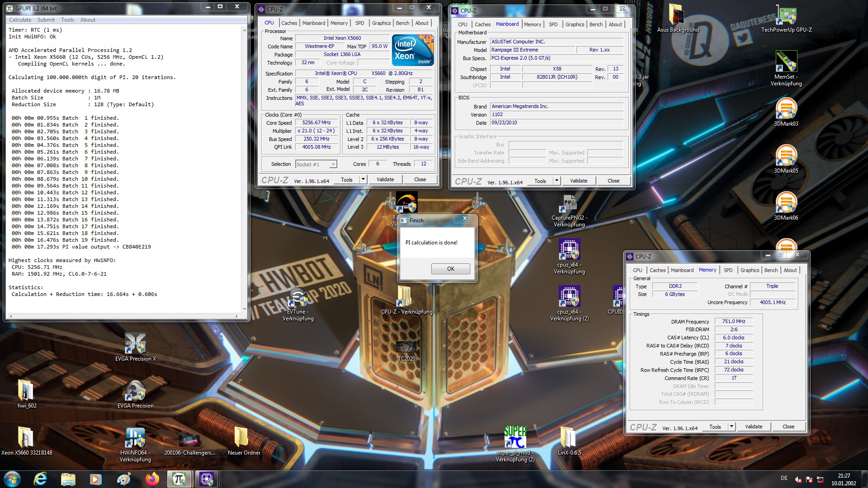Expand Tools arrow in Memory window
This screenshot has width=868, height=488.
(731, 427)
